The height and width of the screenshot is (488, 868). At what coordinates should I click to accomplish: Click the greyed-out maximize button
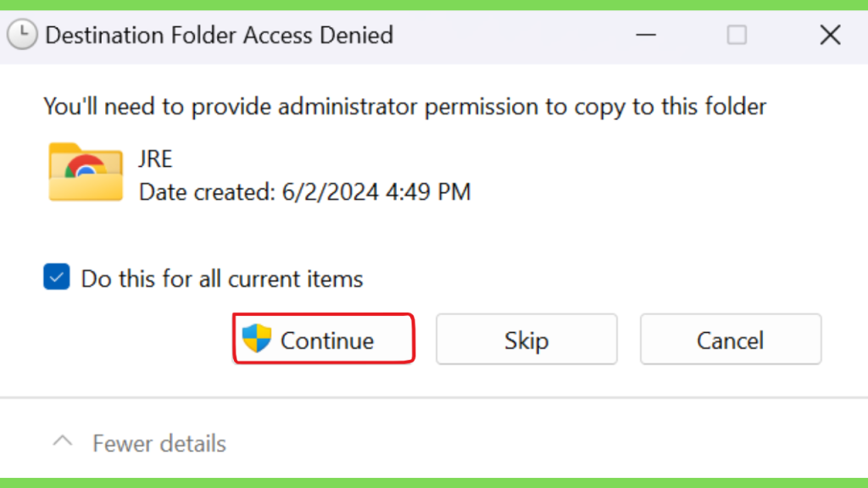click(x=737, y=35)
